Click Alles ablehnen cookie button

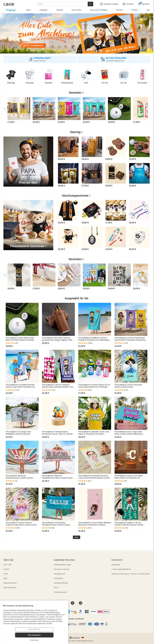coord(34,629)
